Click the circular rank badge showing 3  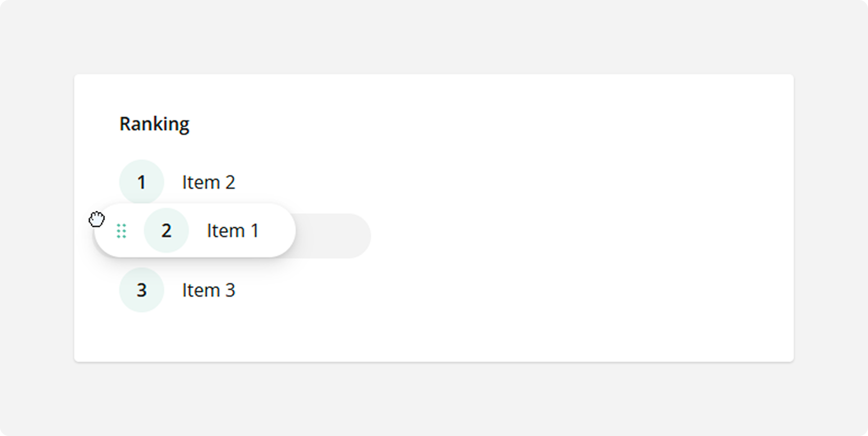[x=141, y=290]
